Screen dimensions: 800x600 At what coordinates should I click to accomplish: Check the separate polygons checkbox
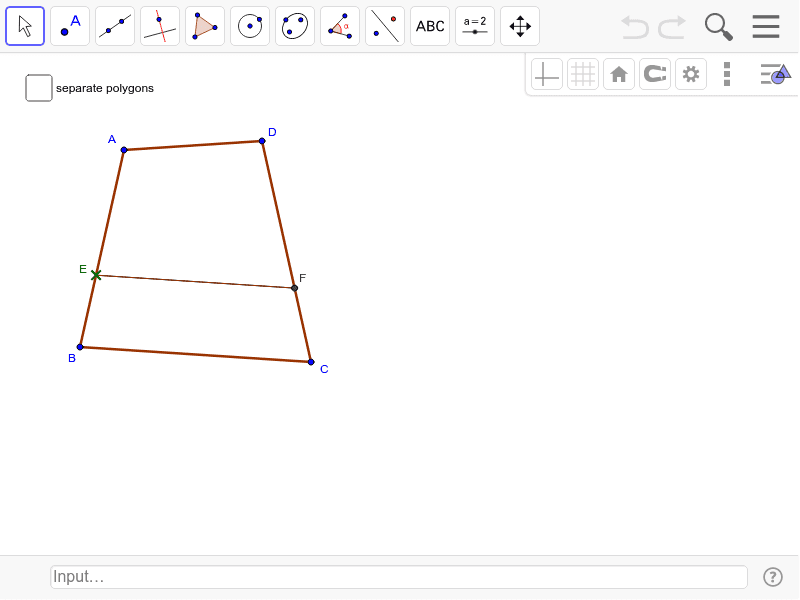[x=39, y=88]
